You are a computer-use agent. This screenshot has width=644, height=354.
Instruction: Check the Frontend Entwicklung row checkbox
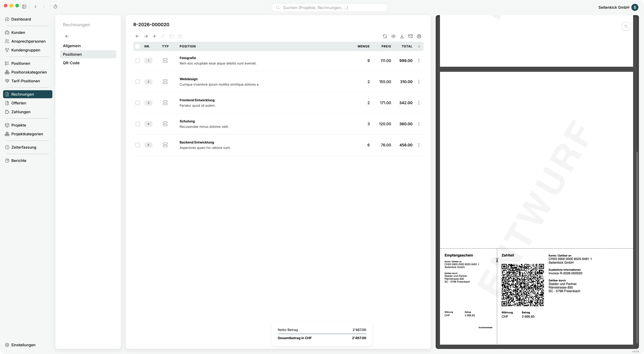[138, 103]
